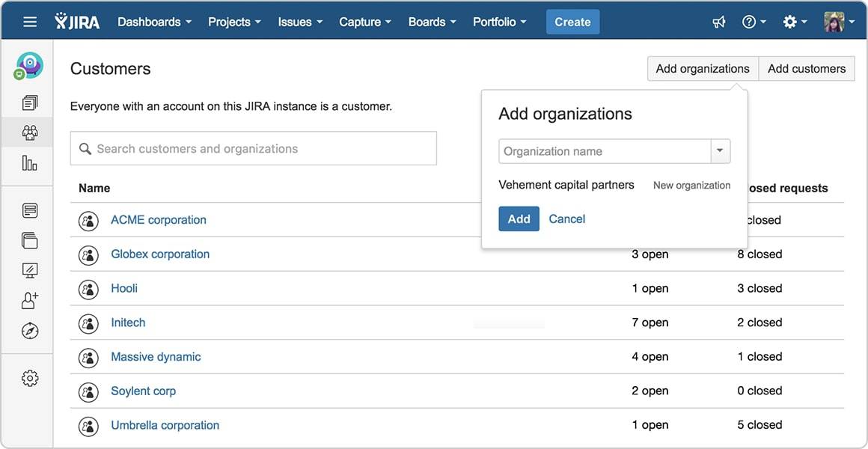Open the Hooli link

[124, 288]
